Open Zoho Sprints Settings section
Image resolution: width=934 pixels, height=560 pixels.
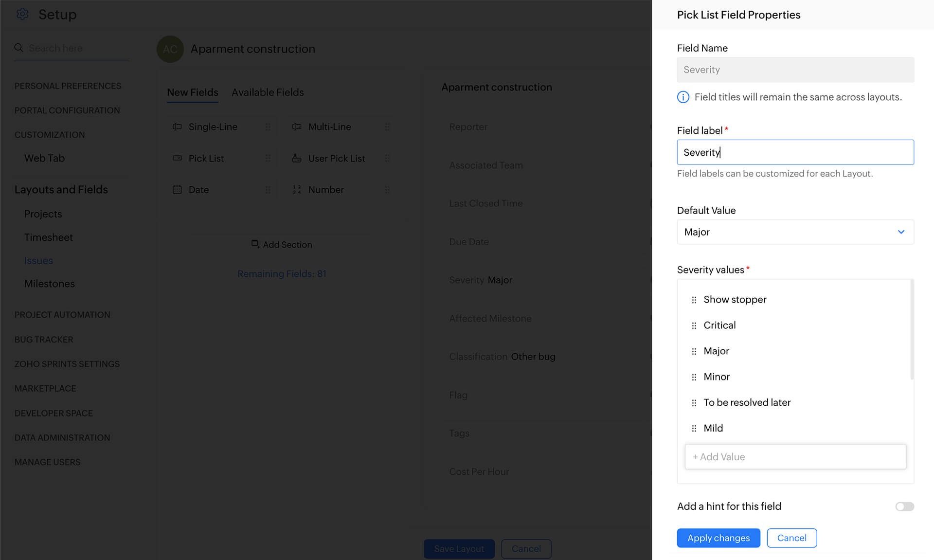67,364
